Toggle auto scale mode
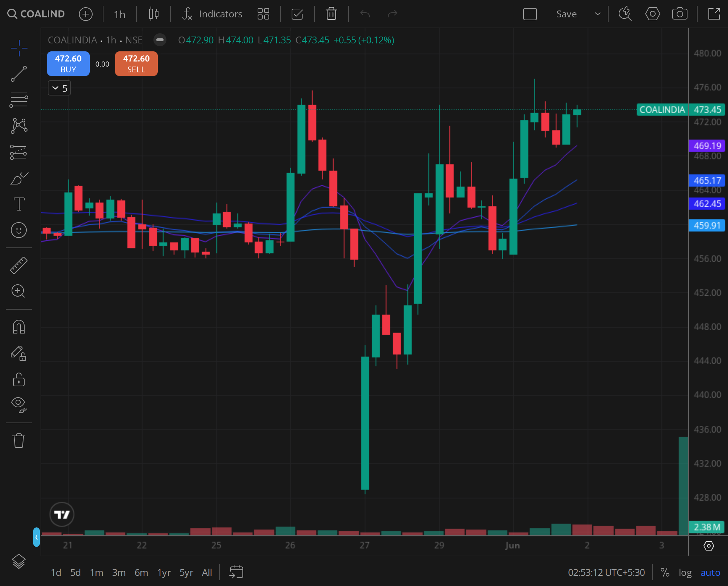The height and width of the screenshot is (586, 728). click(x=710, y=573)
